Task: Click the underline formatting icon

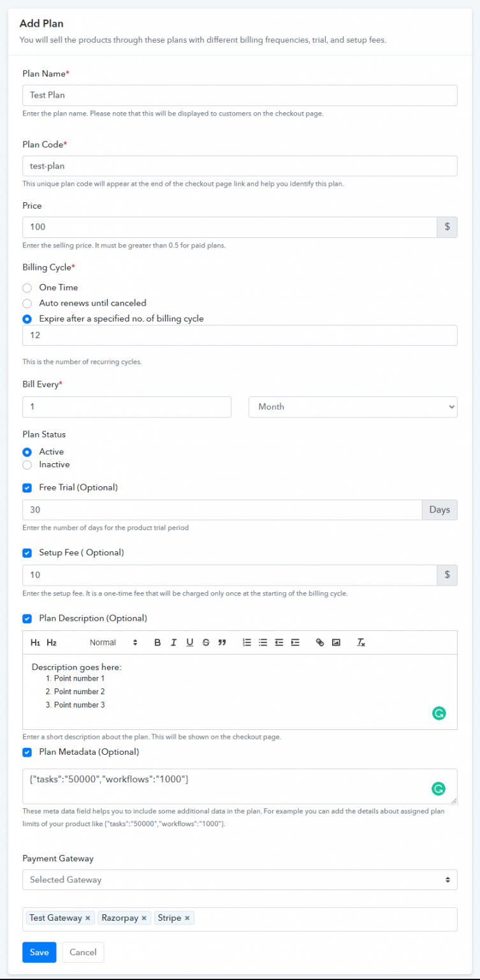Action: coord(189,642)
